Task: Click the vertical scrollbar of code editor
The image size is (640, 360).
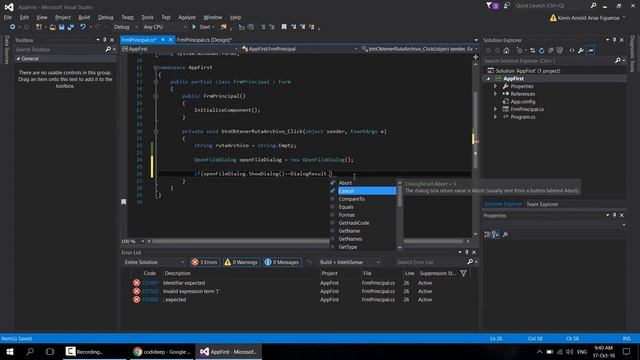Action: pos(476,130)
